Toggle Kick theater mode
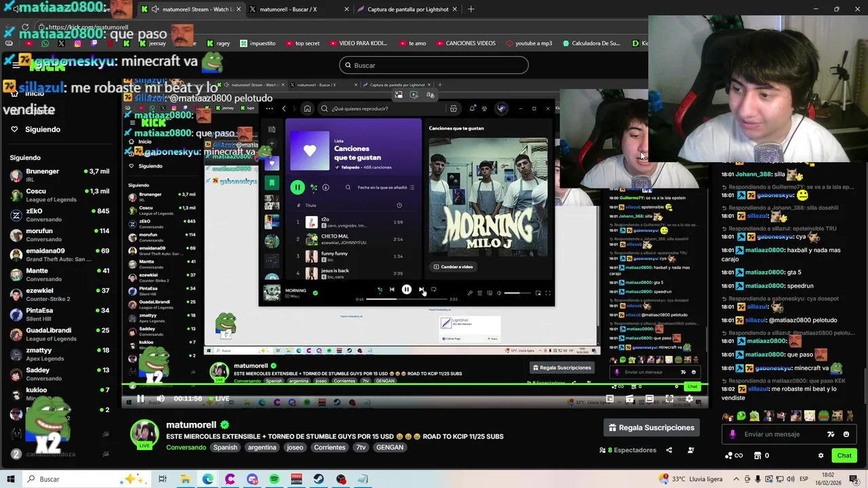 coord(650,399)
